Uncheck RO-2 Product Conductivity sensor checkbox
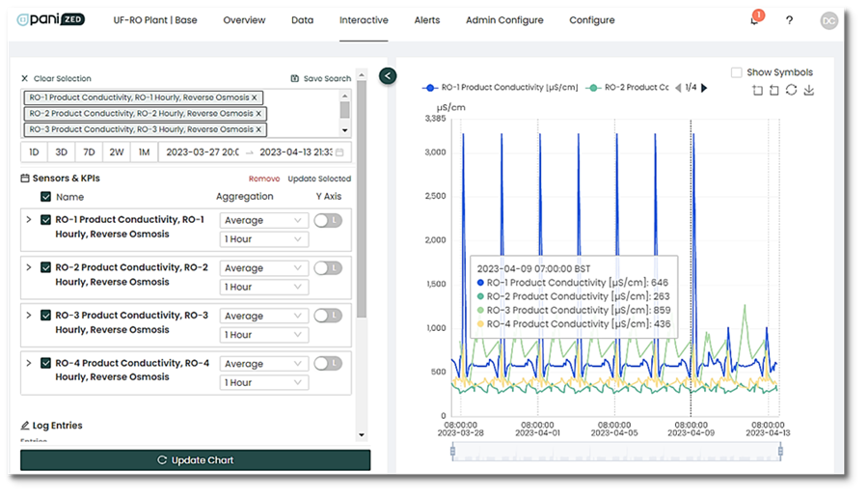Screen dimensions: 868x498 tap(45, 267)
